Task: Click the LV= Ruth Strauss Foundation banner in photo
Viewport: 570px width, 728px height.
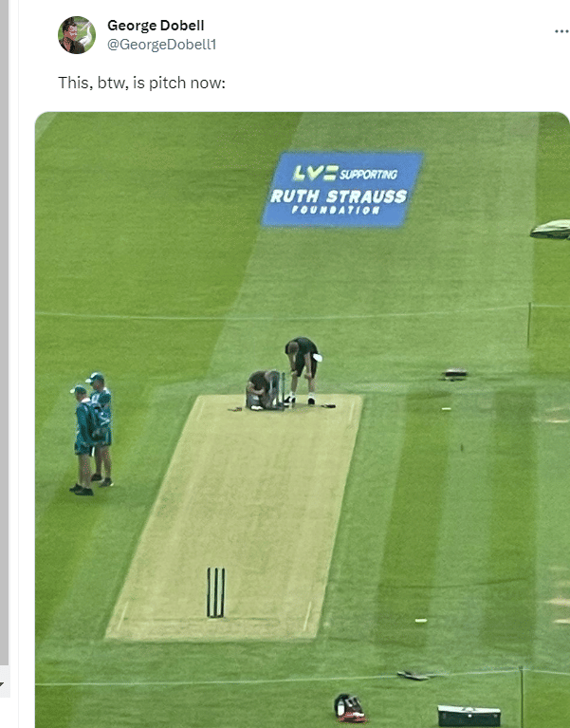Action: 342,190
